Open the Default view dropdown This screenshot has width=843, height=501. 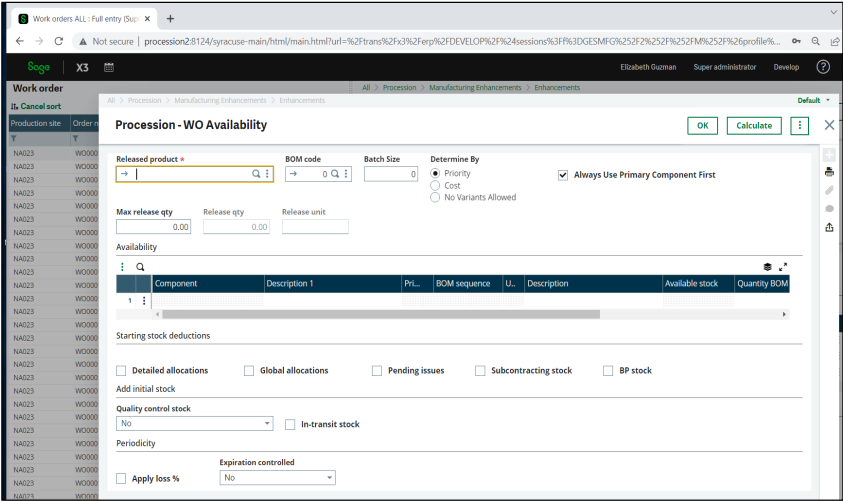[x=813, y=101]
